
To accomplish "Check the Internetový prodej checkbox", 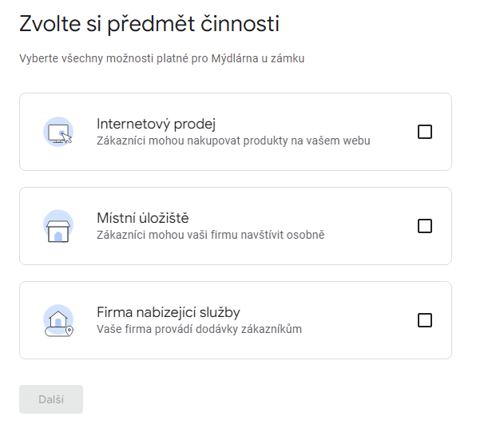I will [425, 132].
